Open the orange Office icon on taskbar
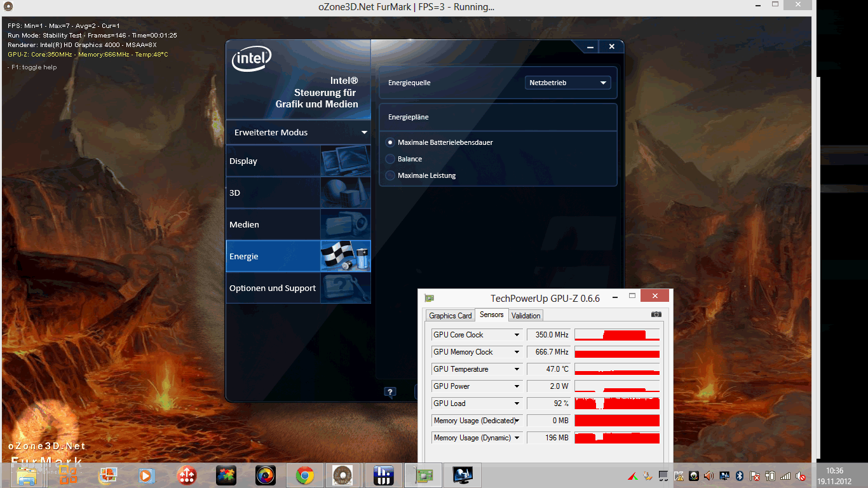The width and height of the screenshot is (868, 488). pyautogui.click(x=68, y=475)
